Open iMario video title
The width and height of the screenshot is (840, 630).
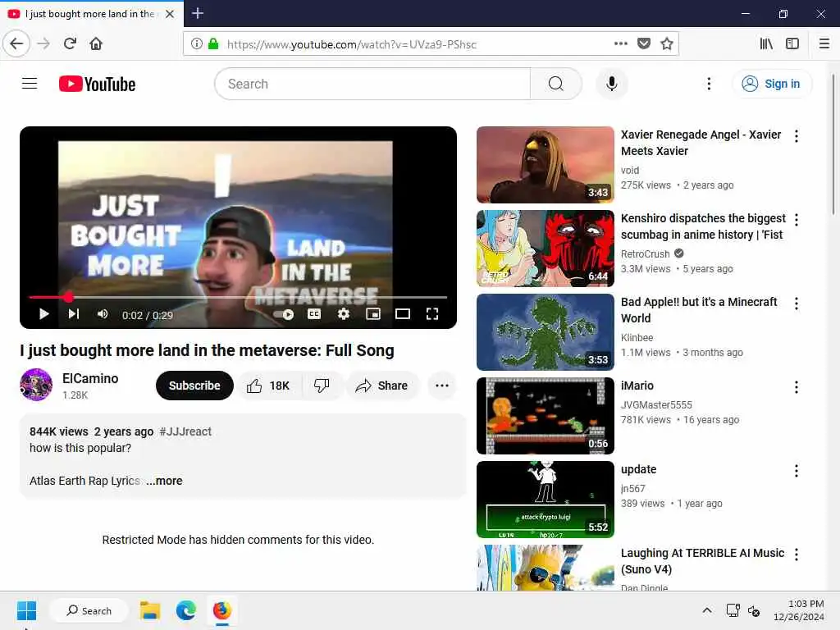(637, 386)
